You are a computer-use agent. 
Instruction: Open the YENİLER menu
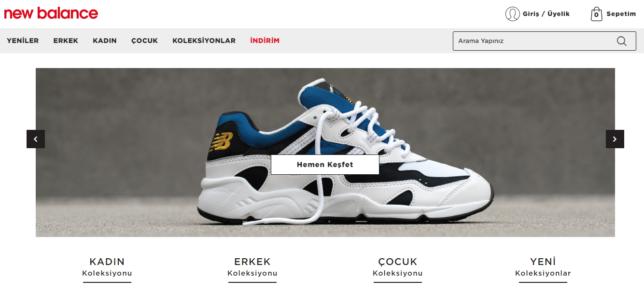click(23, 41)
